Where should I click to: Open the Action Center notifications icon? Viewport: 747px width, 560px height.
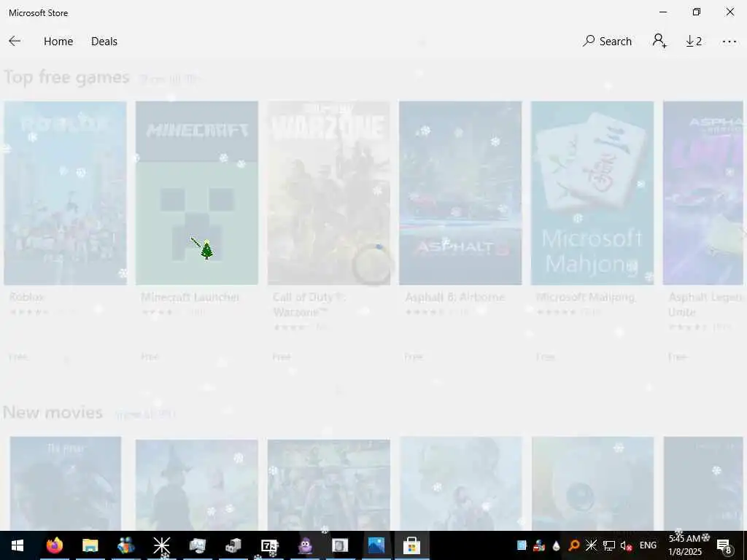click(724, 545)
